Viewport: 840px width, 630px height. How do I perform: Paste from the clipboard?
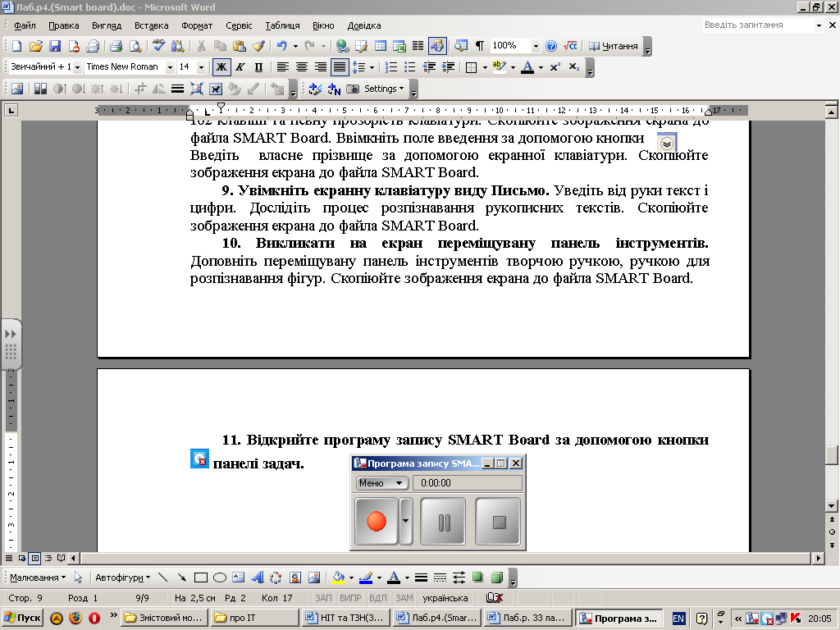(240, 46)
